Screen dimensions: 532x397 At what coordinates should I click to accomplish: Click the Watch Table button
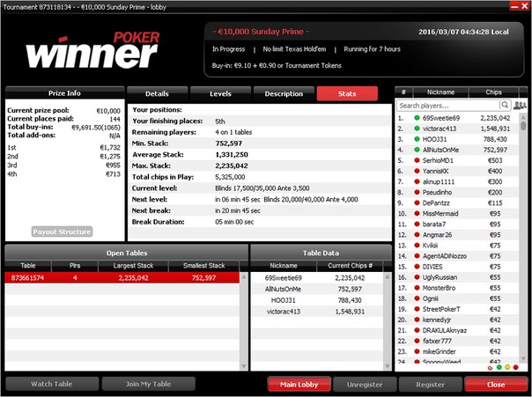tap(52, 384)
